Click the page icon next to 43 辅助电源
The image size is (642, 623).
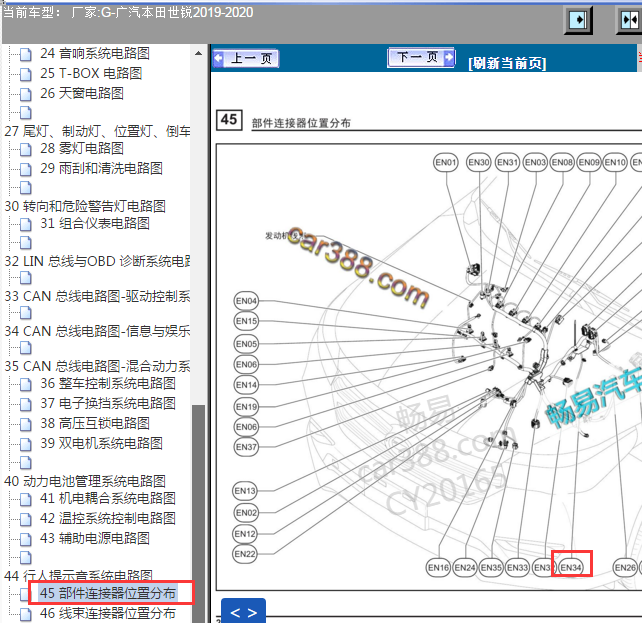pyautogui.click(x=25, y=539)
